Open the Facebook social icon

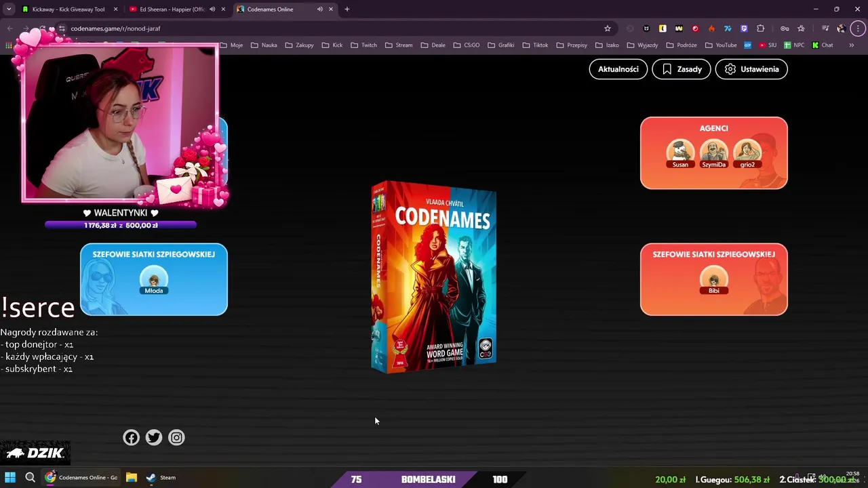pos(131,438)
